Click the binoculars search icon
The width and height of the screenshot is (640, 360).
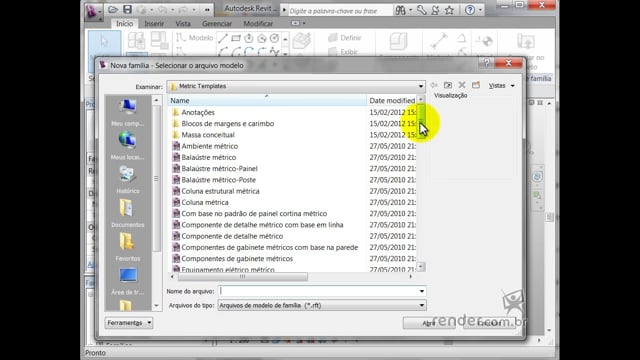(x=400, y=10)
